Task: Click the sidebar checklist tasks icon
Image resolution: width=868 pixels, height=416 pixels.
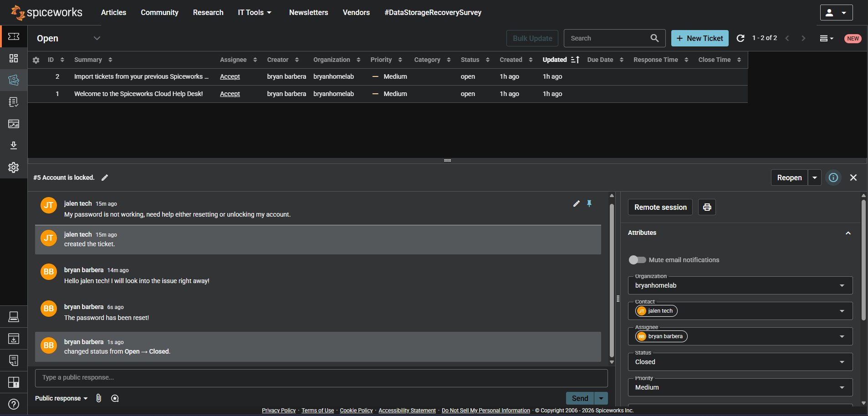Action: tap(14, 102)
